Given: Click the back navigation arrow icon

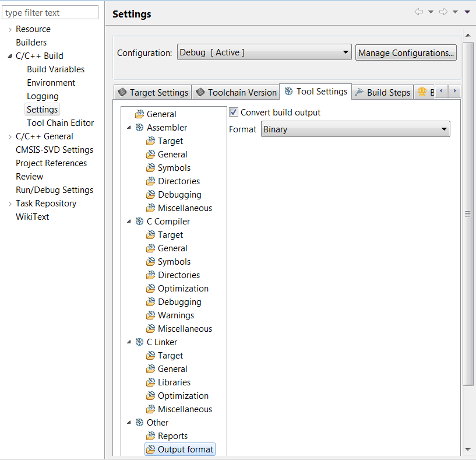Looking at the screenshot, I should pos(418,12).
